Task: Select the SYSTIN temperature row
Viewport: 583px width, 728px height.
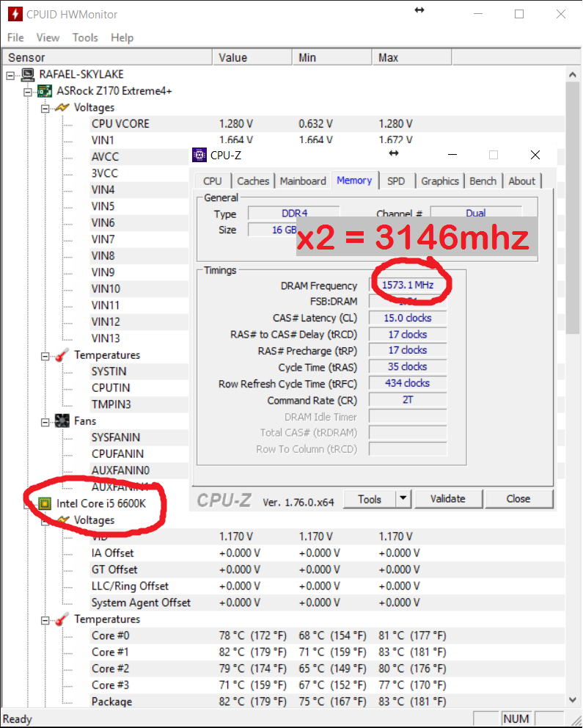Action: click(139, 372)
